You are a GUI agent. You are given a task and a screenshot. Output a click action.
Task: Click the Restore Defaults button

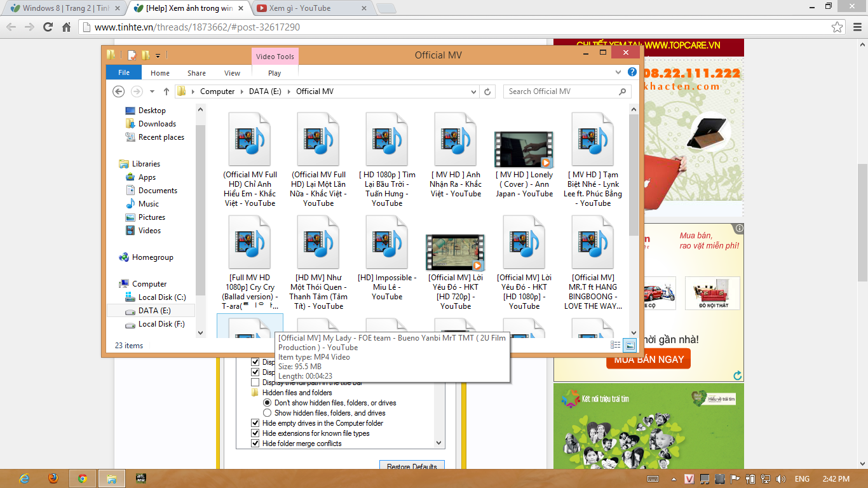pyautogui.click(x=412, y=466)
